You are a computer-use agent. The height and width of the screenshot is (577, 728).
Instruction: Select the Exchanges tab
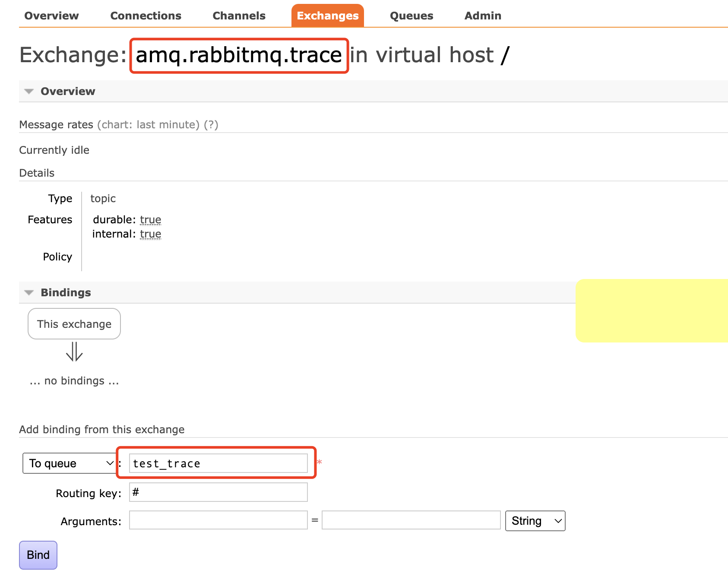pos(327,16)
